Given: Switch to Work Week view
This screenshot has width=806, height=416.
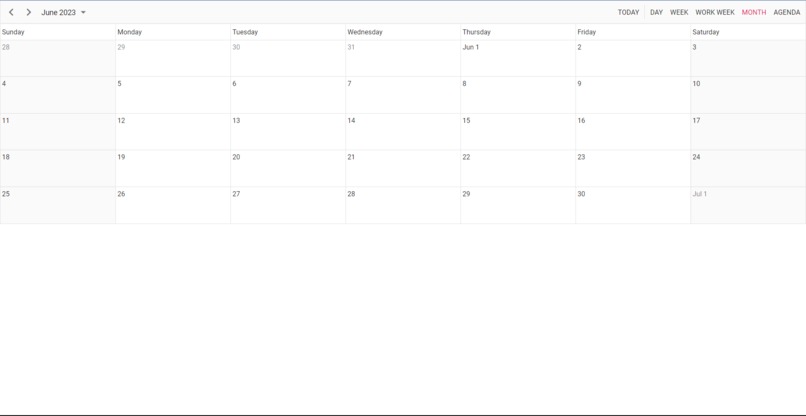Looking at the screenshot, I should pos(715,12).
